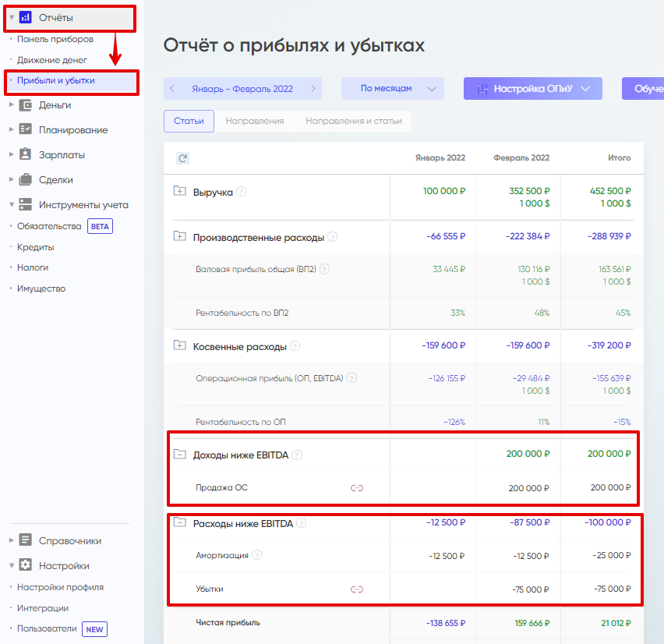Collapse the Расходы ниже EBITDA folder
This screenshot has width=664, height=644.
(179, 523)
